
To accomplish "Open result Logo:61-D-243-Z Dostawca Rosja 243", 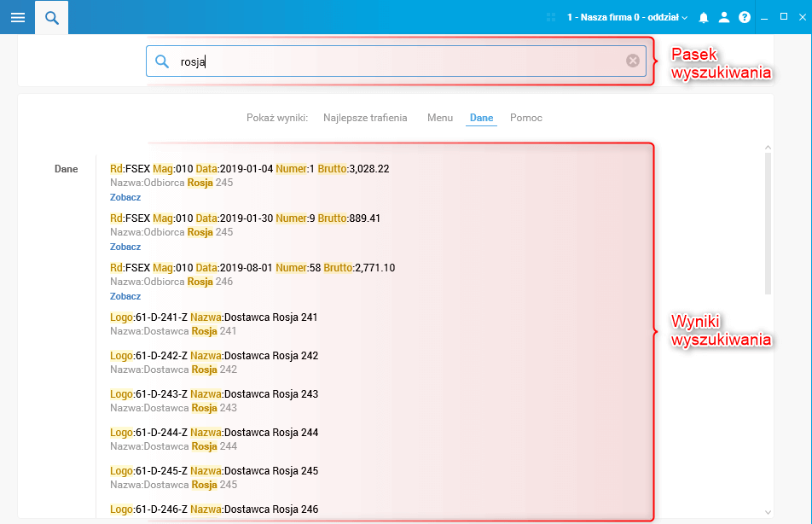I will 214,394.
